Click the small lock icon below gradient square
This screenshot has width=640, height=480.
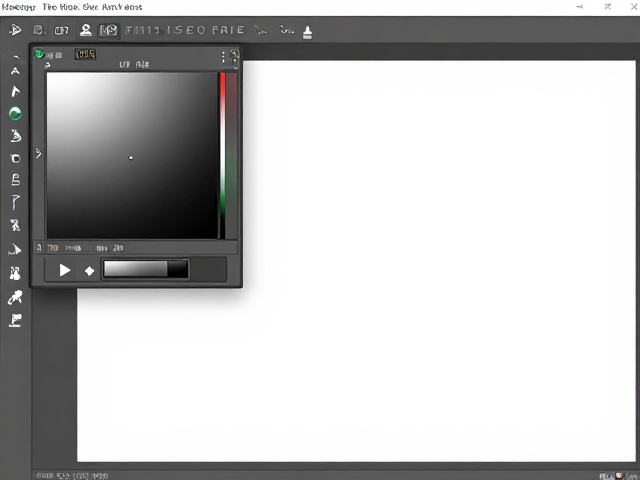pos(39,248)
